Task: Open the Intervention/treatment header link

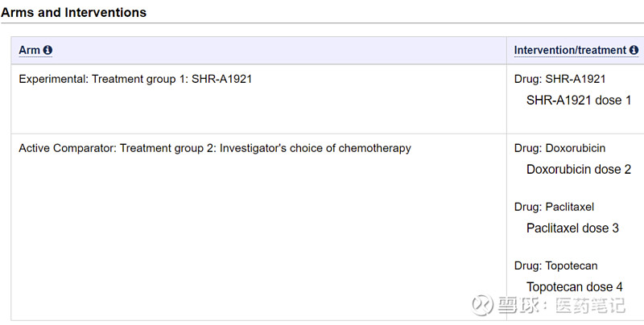Action: 570,51
